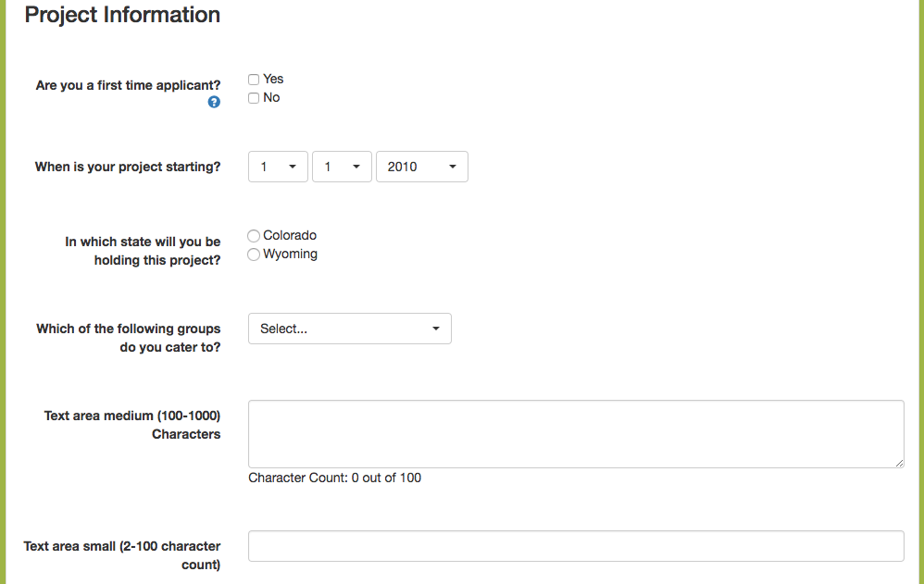
Task: Click the 'In which state' question label
Action: (143, 251)
